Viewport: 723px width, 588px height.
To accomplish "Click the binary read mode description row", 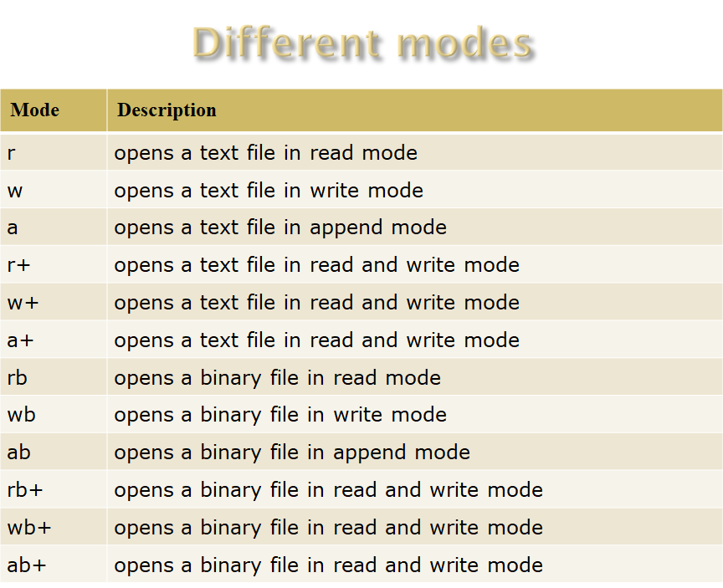I will [276, 378].
